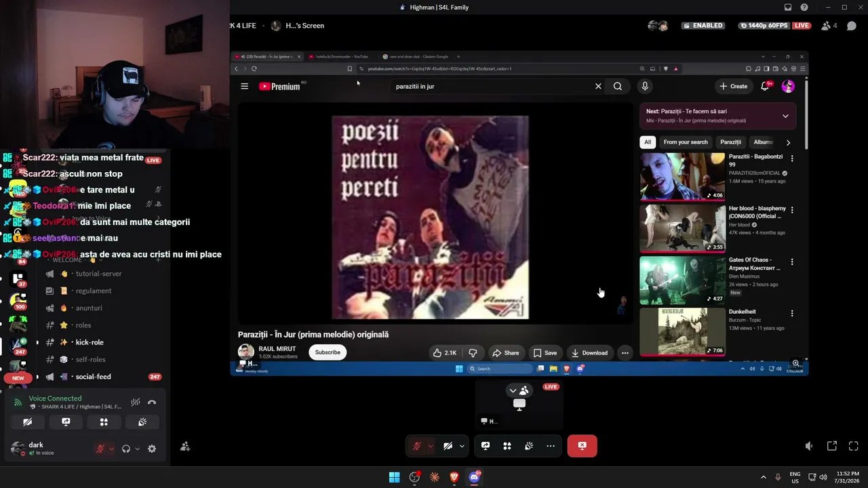Unmute mic in the stream control bar
Image resolution: width=868 pixels, height=488 pixels.
pos(417,446)
